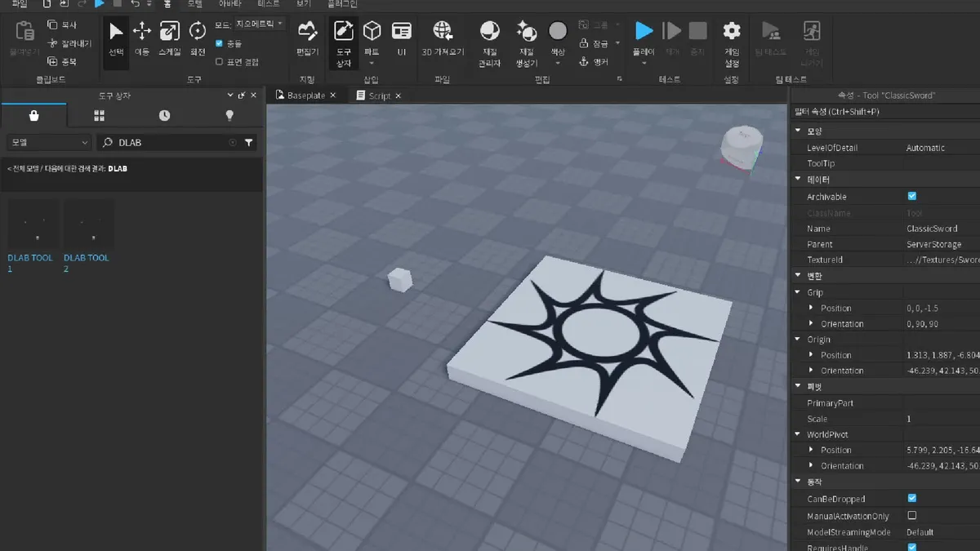Undock the 도구 상자 panel
Image resolution: width=980 pixels, height=551 pixels.
click(x=242, y=96)
